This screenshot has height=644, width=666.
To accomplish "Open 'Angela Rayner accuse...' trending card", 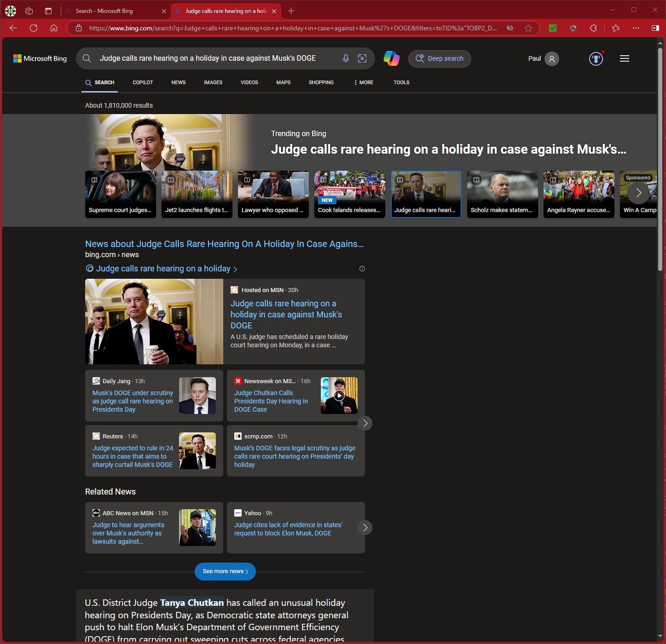I will click(579, 194).
